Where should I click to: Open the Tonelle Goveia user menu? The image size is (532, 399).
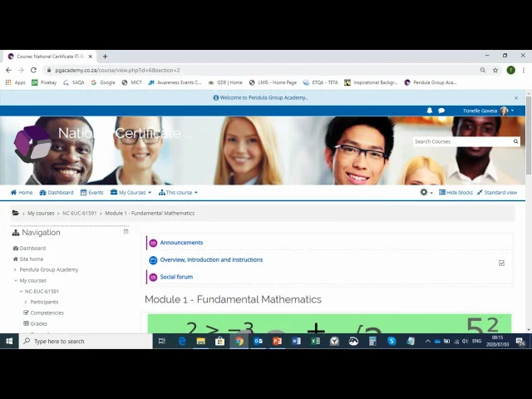pyautogui.click(x=489, y=111)
